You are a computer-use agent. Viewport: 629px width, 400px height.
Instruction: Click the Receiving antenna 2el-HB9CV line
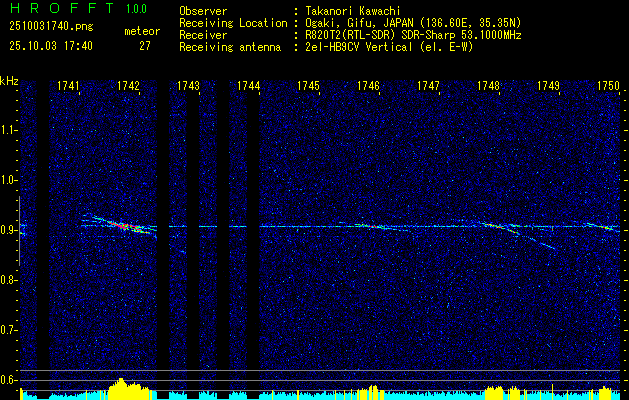point(327,47)
